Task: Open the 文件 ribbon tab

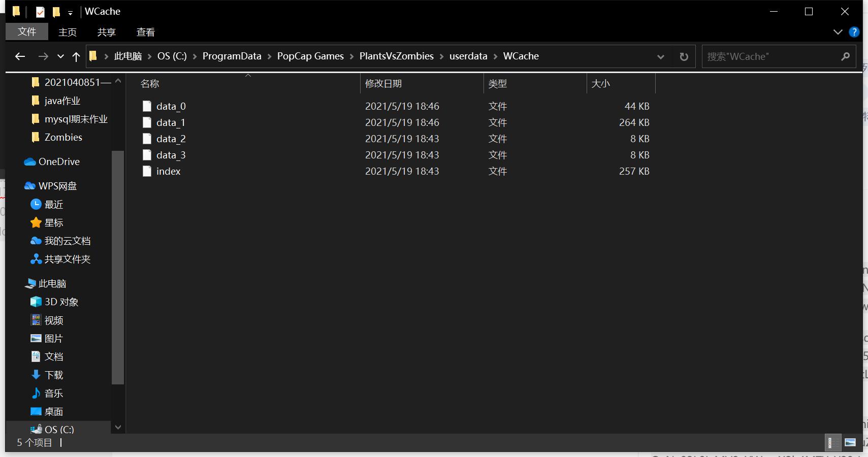Action: point(27,31)
